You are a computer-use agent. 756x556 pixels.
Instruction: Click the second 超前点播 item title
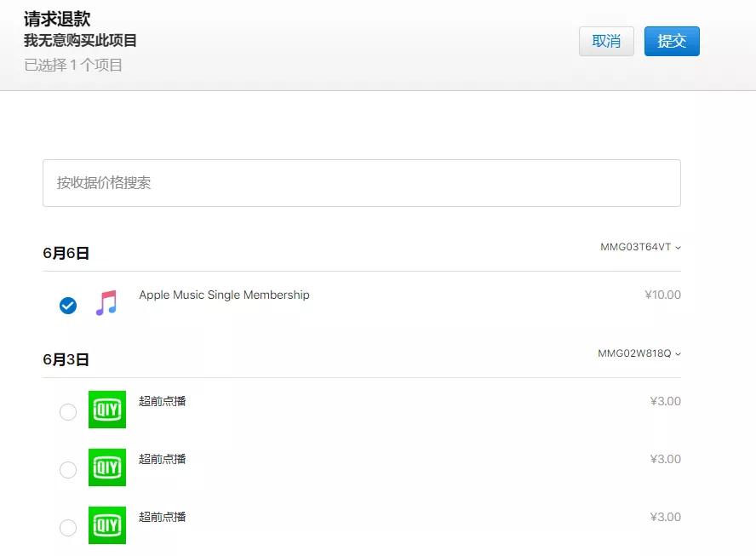point(163,459)
